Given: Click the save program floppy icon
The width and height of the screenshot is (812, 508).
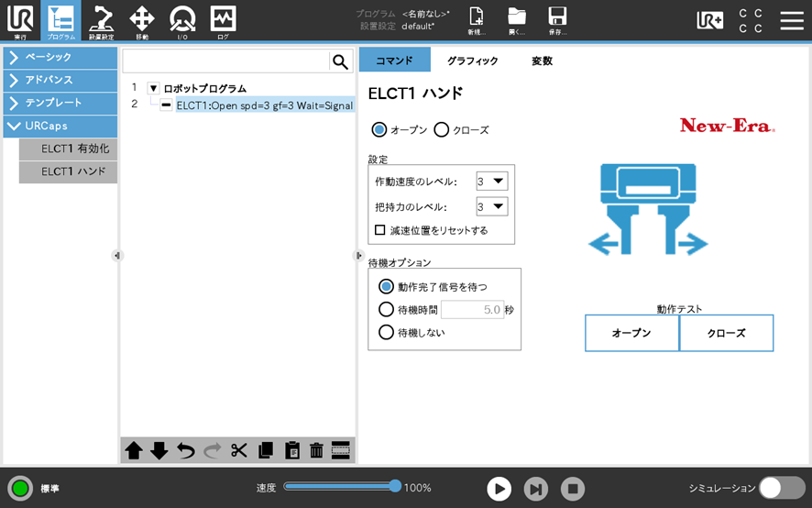Looking at the screenshot, I should click(x=557, y=21).
